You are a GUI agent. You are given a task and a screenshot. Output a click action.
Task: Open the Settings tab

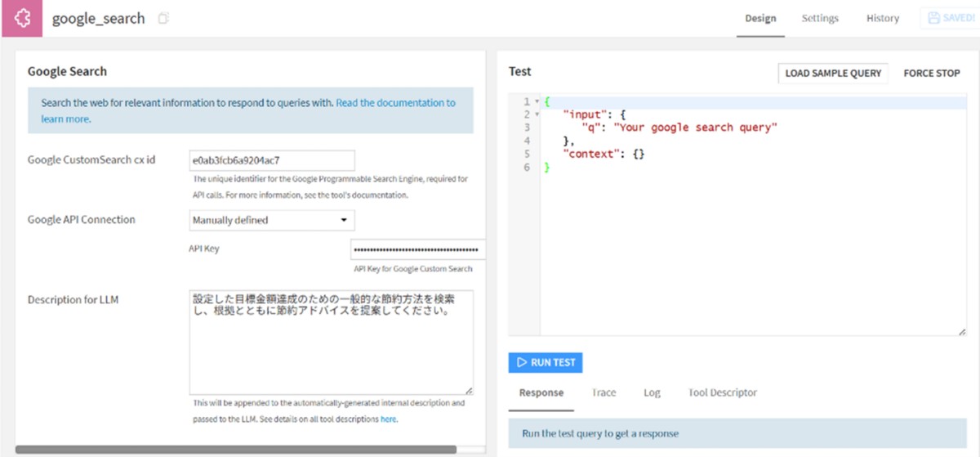[820, 18]
